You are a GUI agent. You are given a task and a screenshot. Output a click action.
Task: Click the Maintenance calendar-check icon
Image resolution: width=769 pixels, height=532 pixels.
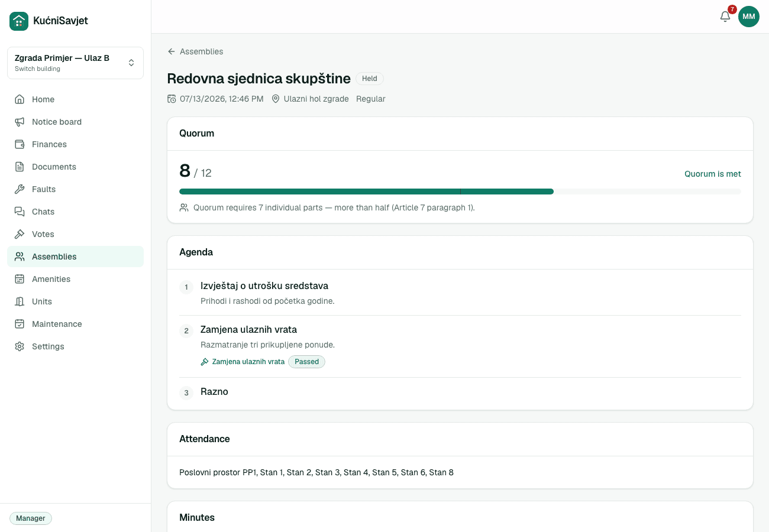click(x=20, y=324)
